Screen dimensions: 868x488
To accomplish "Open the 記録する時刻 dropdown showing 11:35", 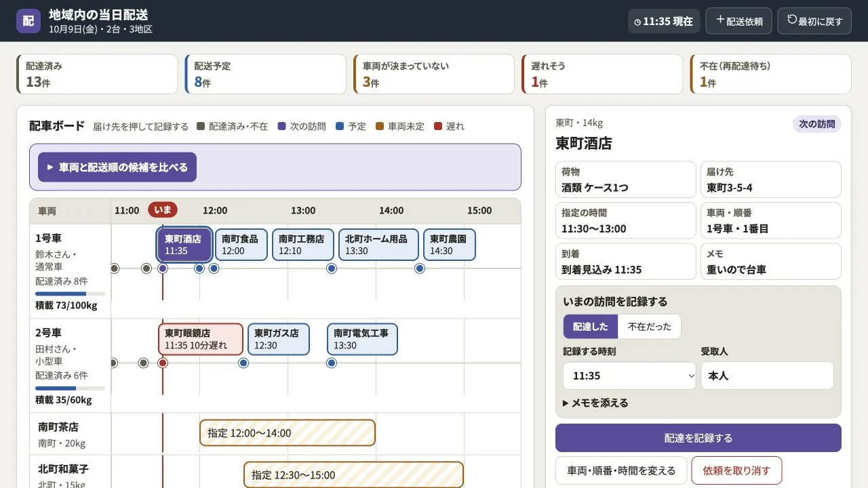I will (x=629, y=375).
